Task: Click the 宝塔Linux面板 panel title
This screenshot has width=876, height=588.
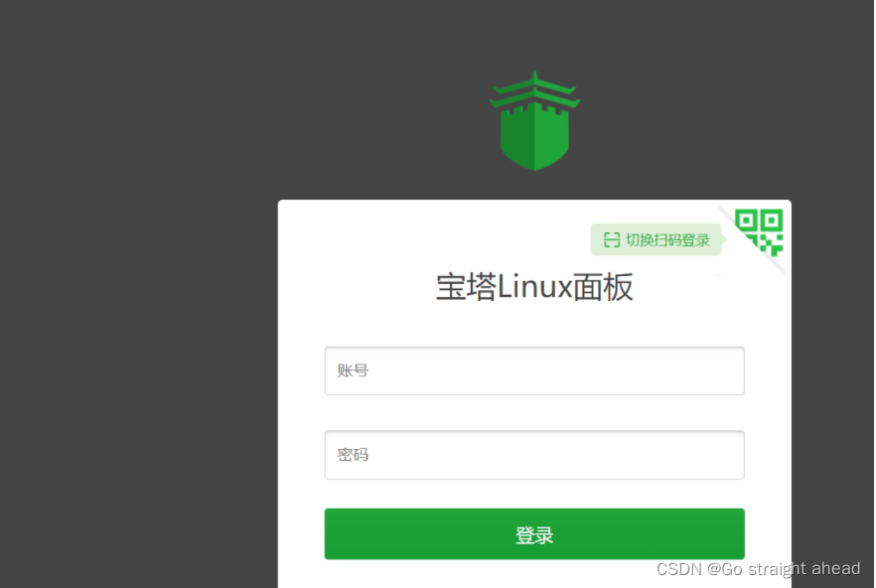Action: (x=534, y=287)
